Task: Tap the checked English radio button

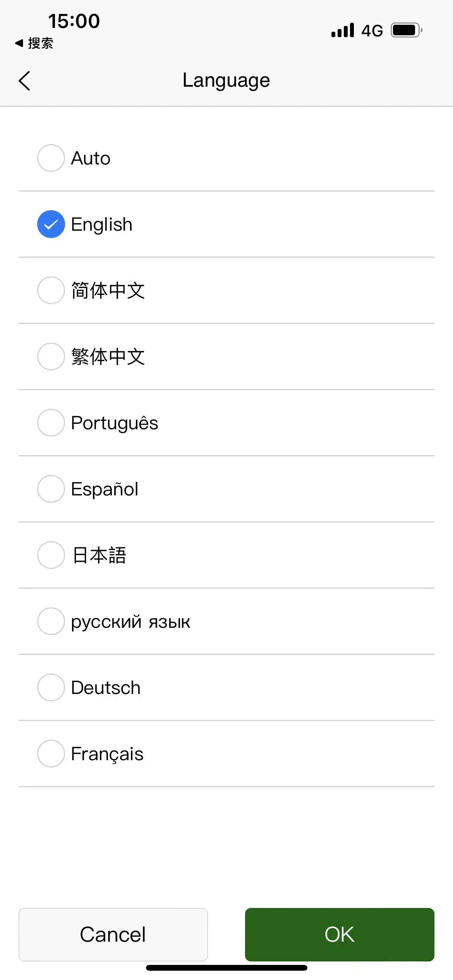Action: [x=51, y=224]
